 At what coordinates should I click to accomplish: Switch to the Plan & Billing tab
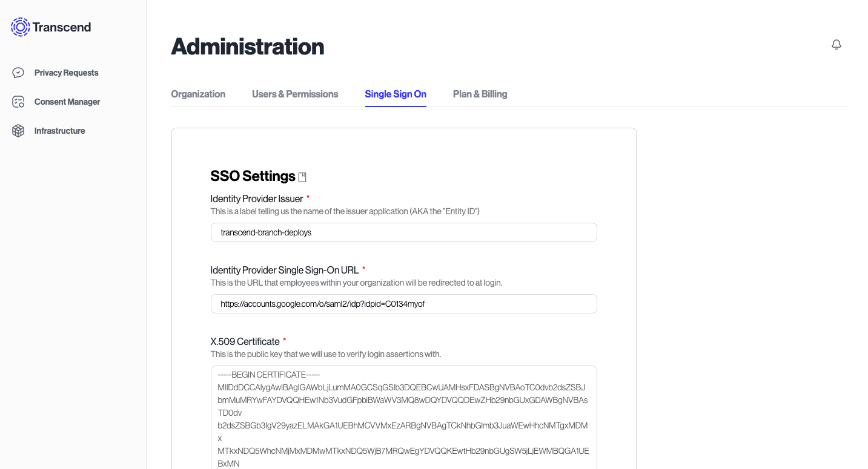tap(480, 94)
